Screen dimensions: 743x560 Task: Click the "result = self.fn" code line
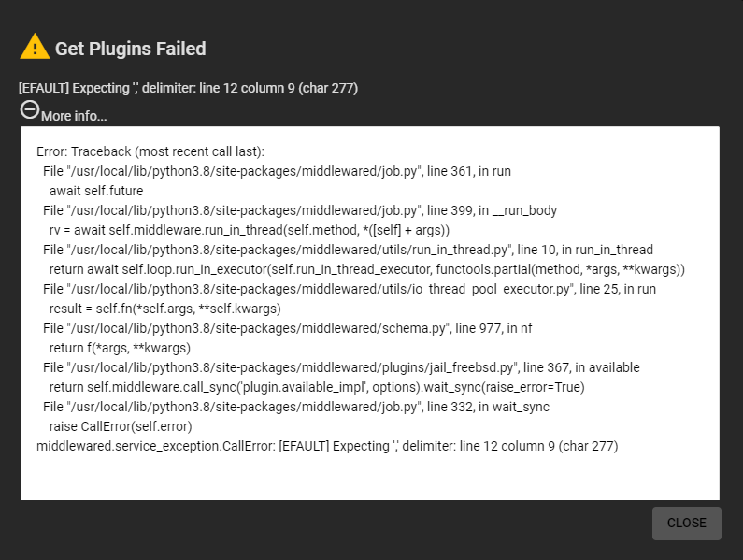pyautogui.click(x=164, y=309)
